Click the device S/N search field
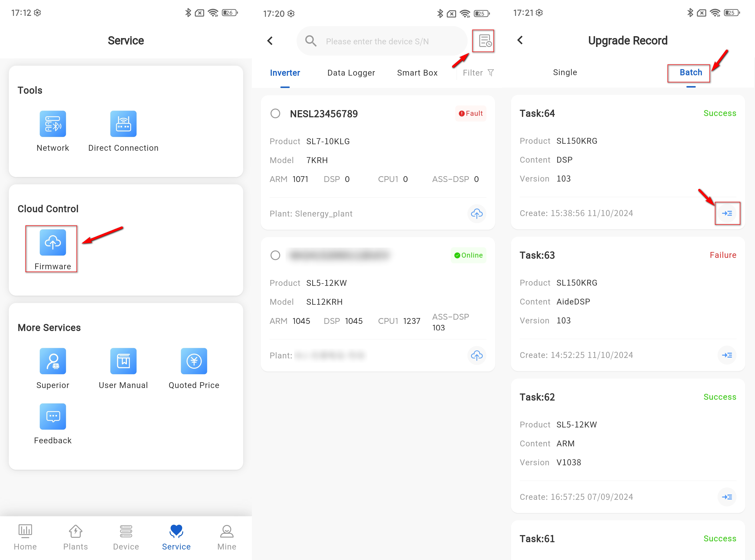 [x=377, y=41]
